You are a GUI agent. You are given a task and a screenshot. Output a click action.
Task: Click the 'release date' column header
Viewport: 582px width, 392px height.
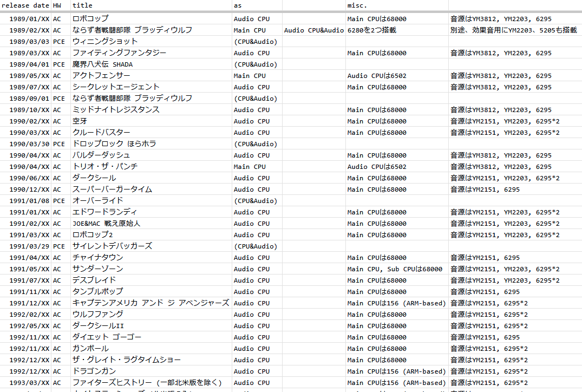coord(25,5)
